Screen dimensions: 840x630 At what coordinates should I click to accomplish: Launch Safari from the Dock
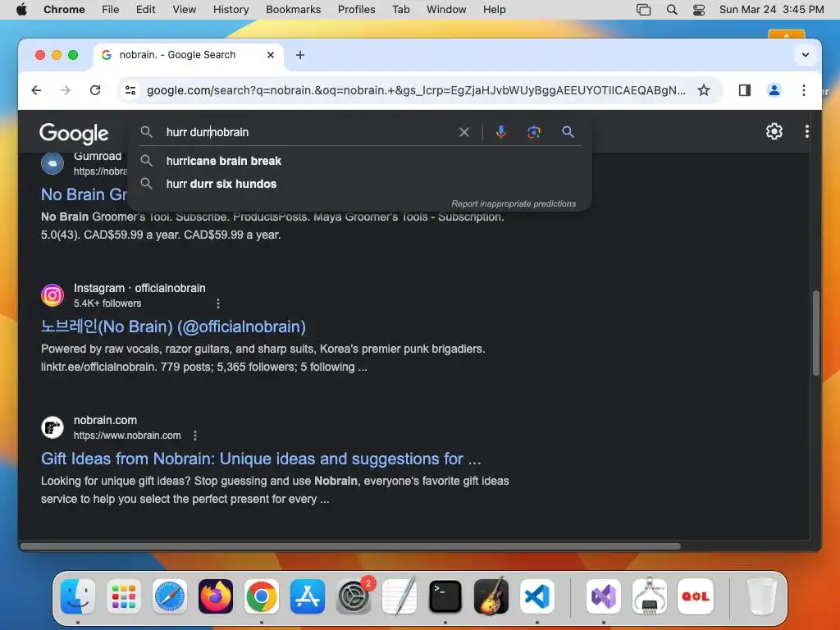170,596
